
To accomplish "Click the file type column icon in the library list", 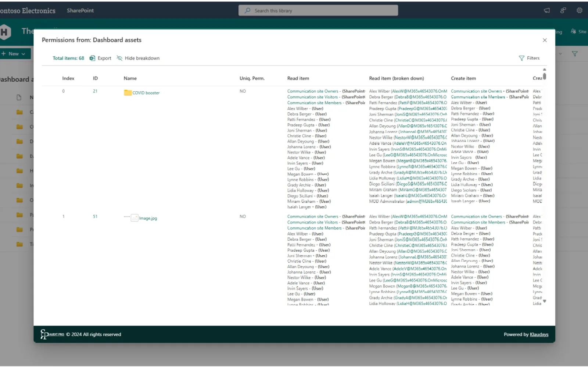I will (19, 98).
